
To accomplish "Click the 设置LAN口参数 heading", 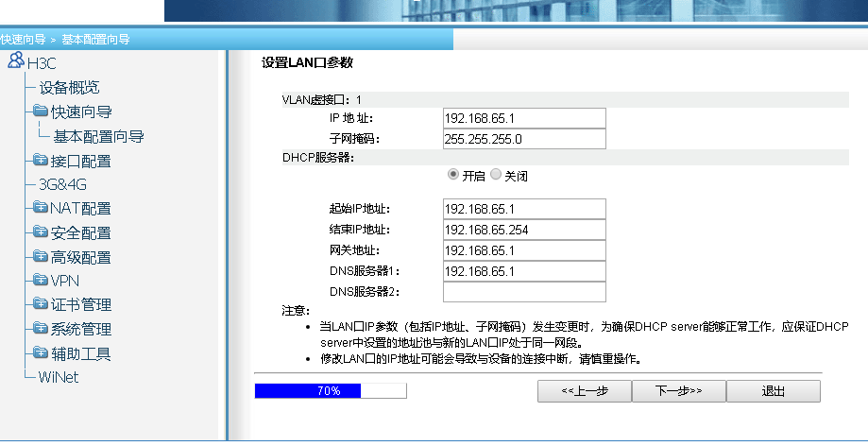I will (x=307, y=62).
